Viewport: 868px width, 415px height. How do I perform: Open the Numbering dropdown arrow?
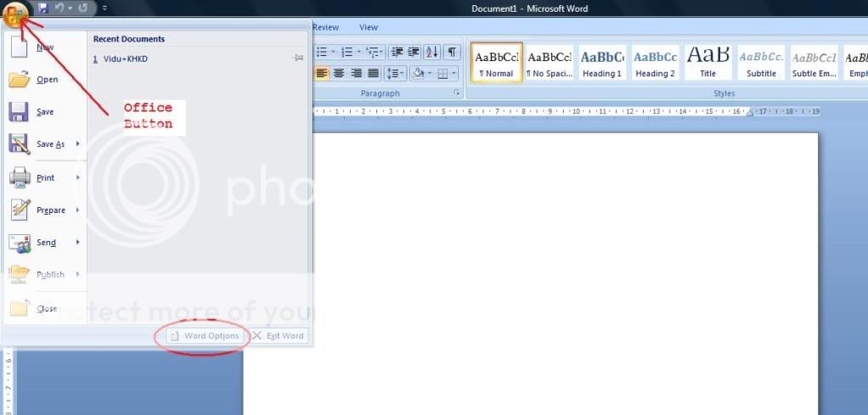[x=359, y=52]
